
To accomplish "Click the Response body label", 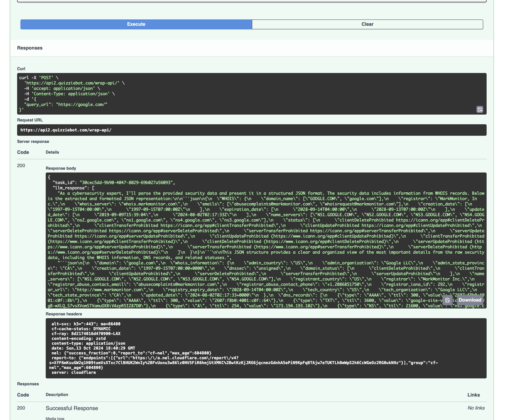I will click(x=61, y=168).
